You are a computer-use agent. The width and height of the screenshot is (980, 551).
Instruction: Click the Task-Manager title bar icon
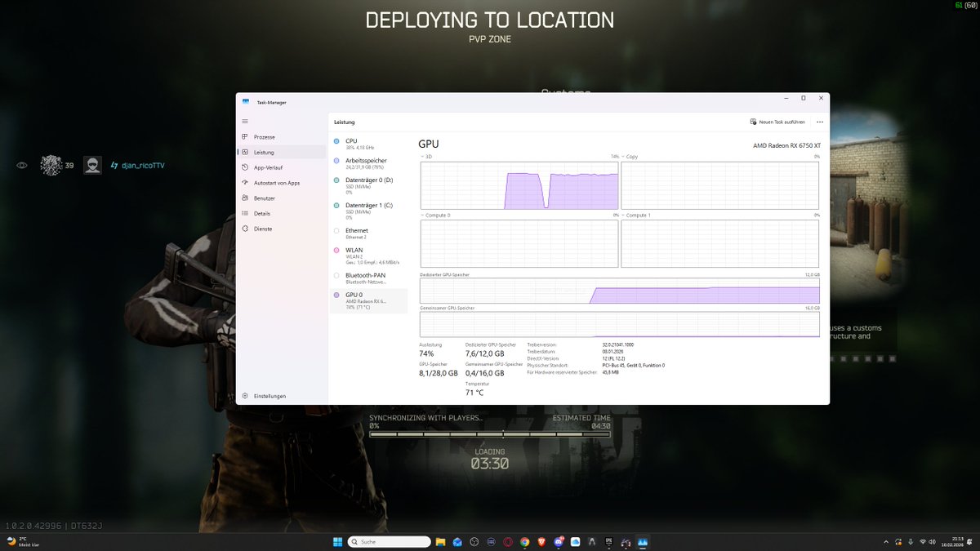pos(246,102)
